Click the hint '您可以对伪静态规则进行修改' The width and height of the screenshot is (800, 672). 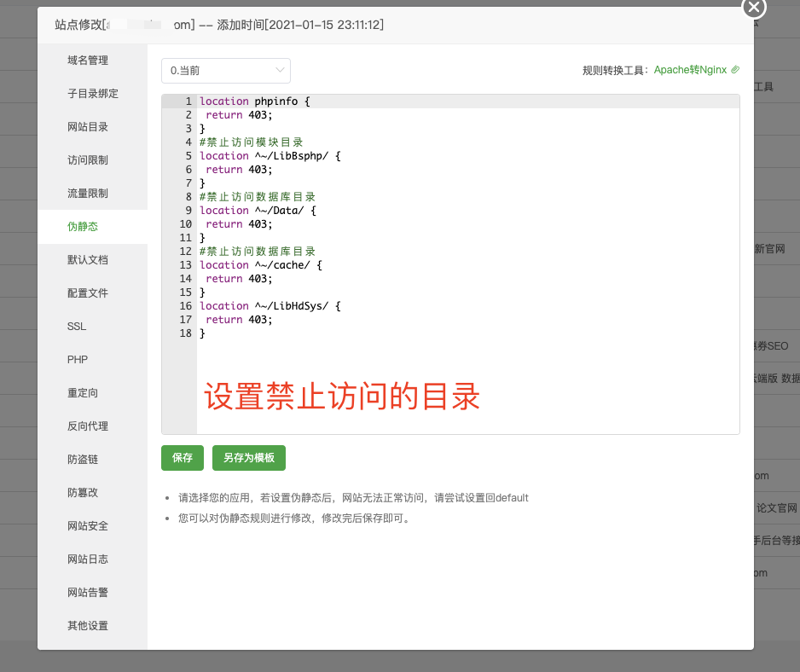tap(295, 518)
